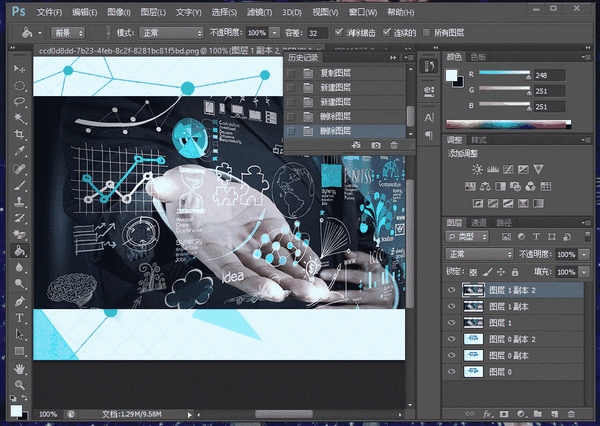Viewport: 600px width, 426px height.
Task: Select the Blur tool
Action: tap(19, 267)
